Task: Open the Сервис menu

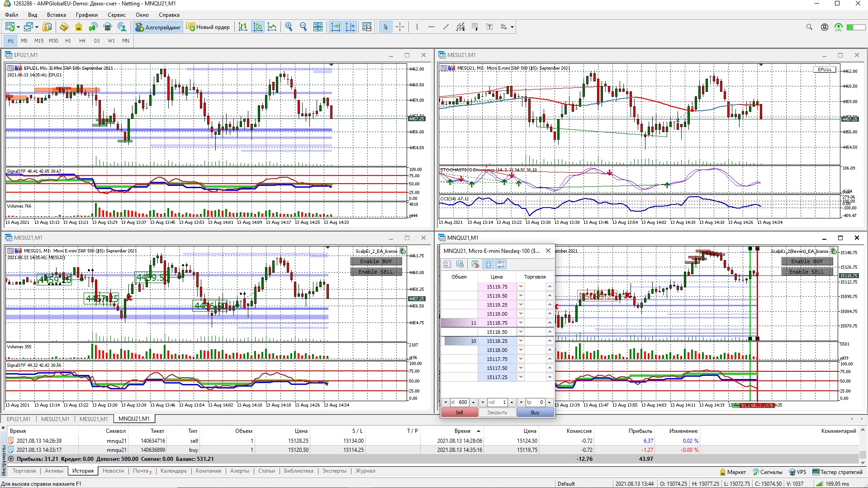Action: tap(116, 15)
